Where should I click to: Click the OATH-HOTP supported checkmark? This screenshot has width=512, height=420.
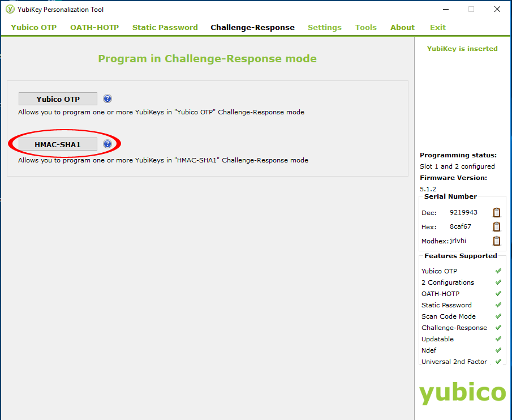tap(498, 294)
